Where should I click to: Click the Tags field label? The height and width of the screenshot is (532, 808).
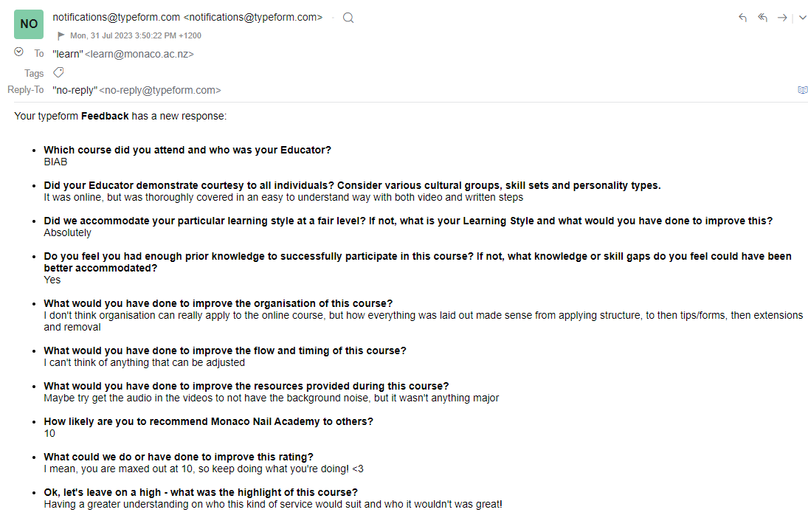tap(34, 73)
